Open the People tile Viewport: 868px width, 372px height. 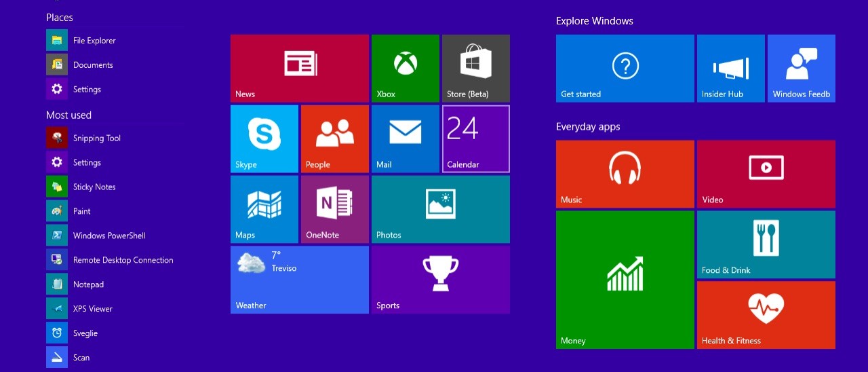pos(335,138)
